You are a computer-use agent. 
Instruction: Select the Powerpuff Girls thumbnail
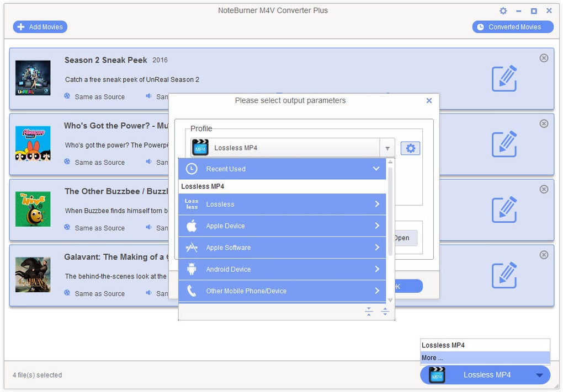pyautogui.click(x=33, y=143)
